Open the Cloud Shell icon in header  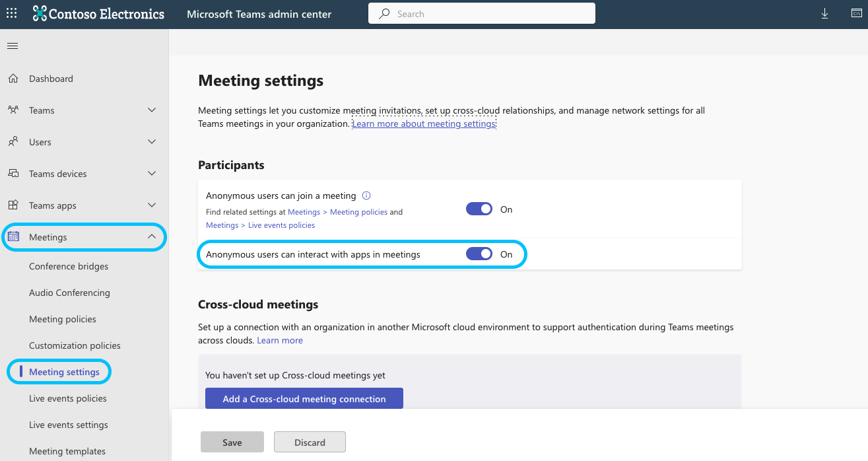point(856,14)
